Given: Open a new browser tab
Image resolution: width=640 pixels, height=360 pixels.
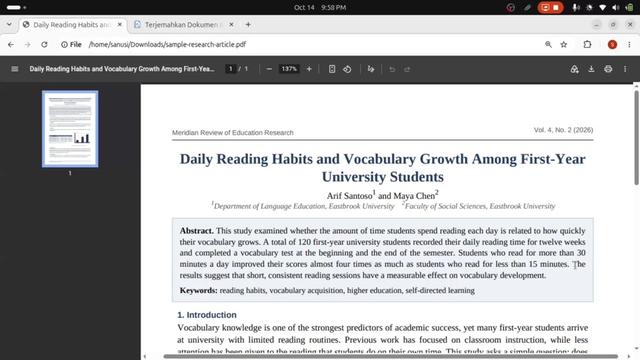Looking at the screenshot, I should 248,24.
